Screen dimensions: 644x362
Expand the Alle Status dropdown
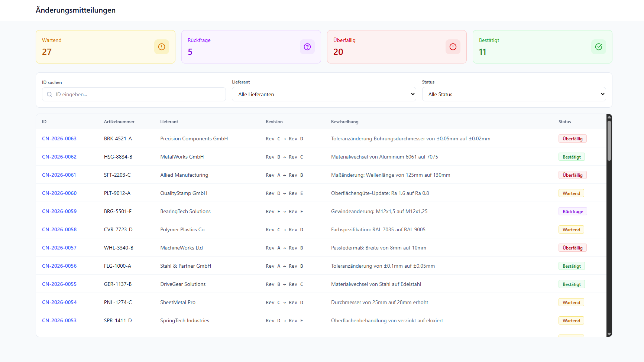tap(514, 94)
